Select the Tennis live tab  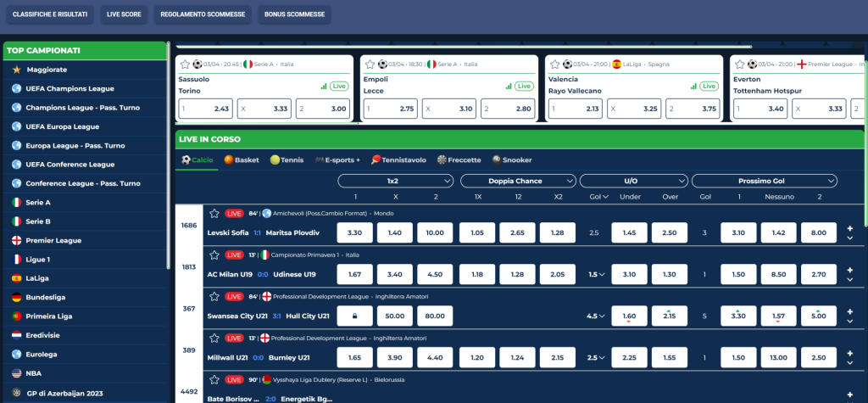point(287,160)
